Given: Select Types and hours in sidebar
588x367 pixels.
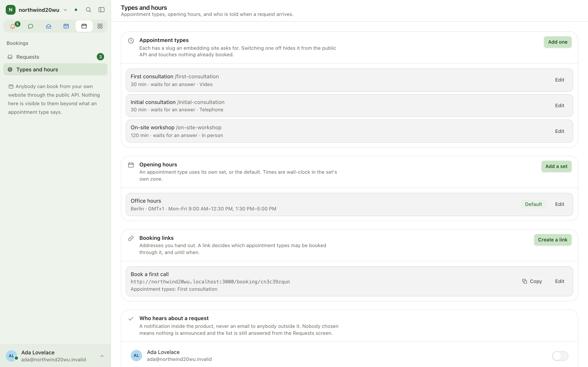Looking at the screenshot, I should pyautogui.click(x=55, y=69).
